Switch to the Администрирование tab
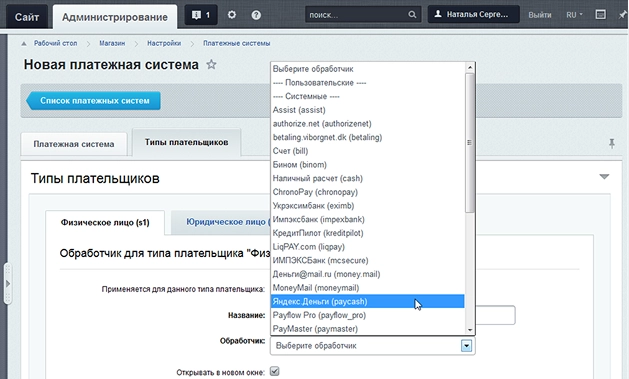629x379 pixels. 115,17
